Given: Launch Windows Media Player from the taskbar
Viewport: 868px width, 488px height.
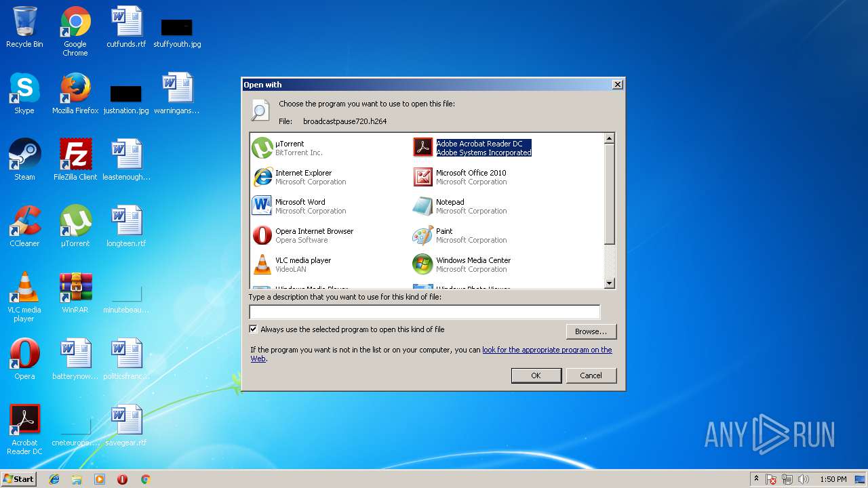Looking at the screenshot, I should 100,479.
